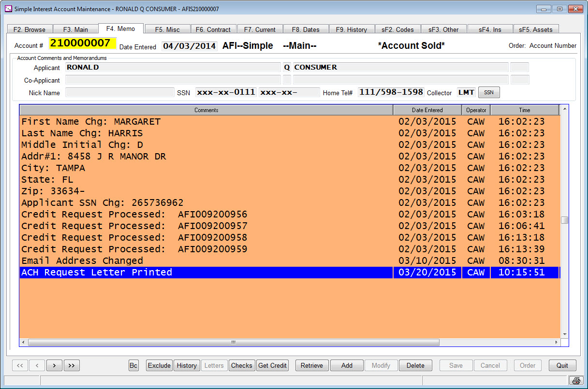
Task: Quit the account maintenance screen
Action: click(x=562, y=365)
